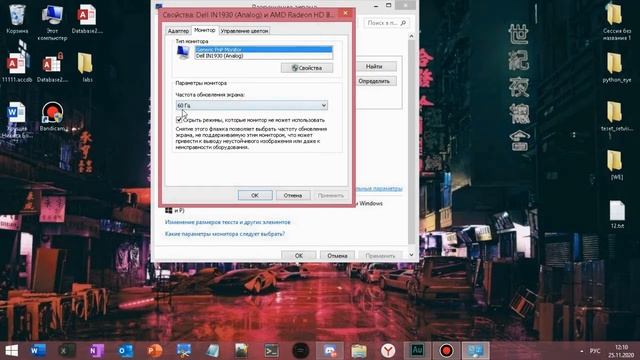Click OK in the screen resolution window
This screenshot has width=640, height=360.
(299, 256)
